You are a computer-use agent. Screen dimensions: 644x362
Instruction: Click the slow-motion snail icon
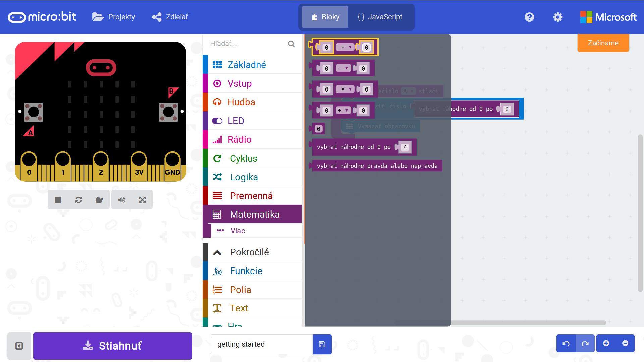tap(99, 200)
